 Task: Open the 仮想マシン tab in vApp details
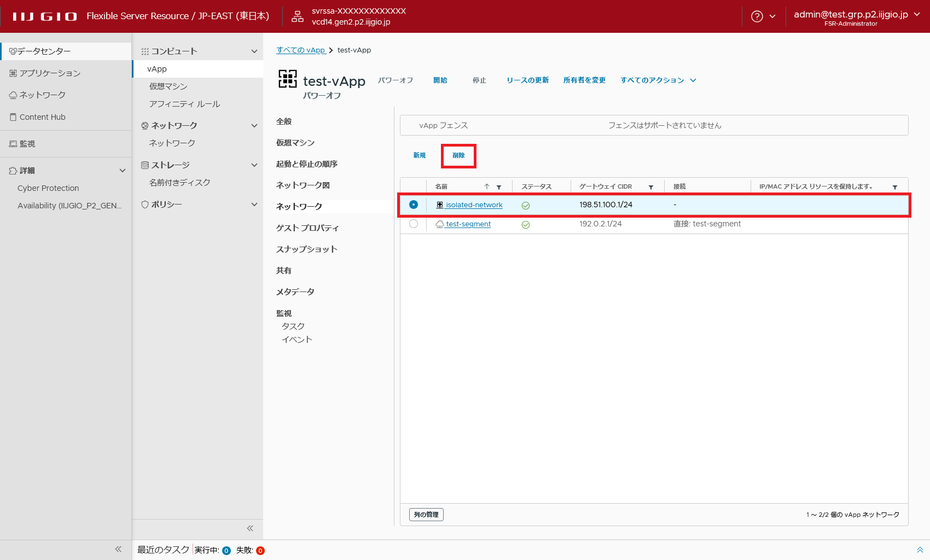pos(295,143)
